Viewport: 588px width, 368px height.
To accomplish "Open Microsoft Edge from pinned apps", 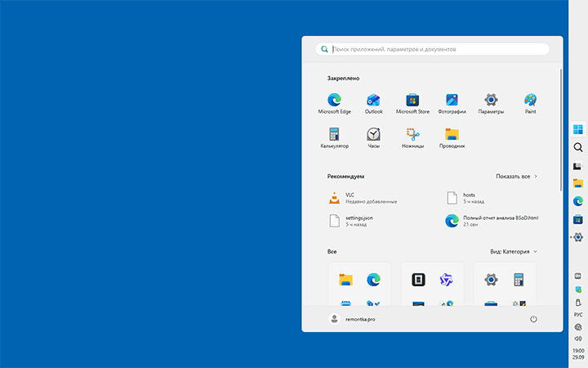I will tap(334, 104).
